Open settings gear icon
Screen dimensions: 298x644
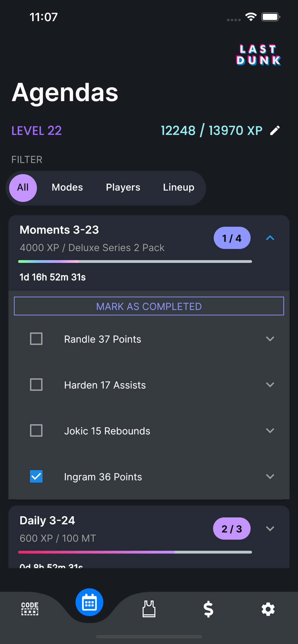[268, 609]
